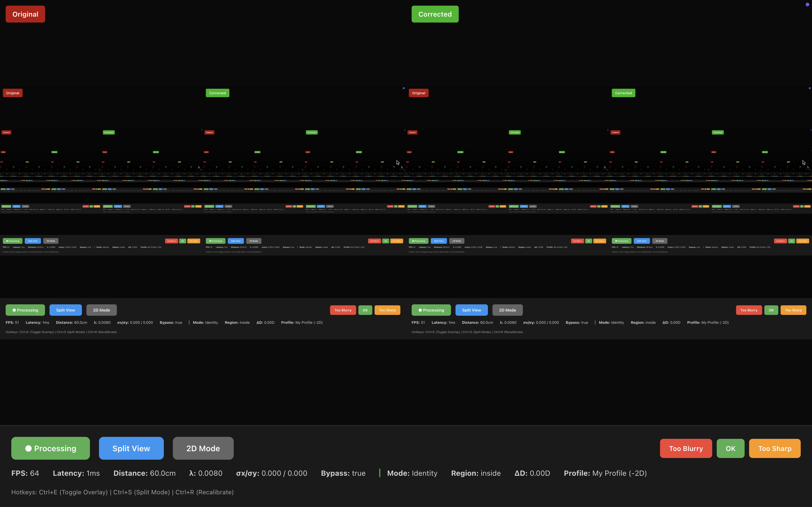This screenshot has width=812, height=507.
Task: Click the large λ: 0.0080 value
Action: [206, 473]
